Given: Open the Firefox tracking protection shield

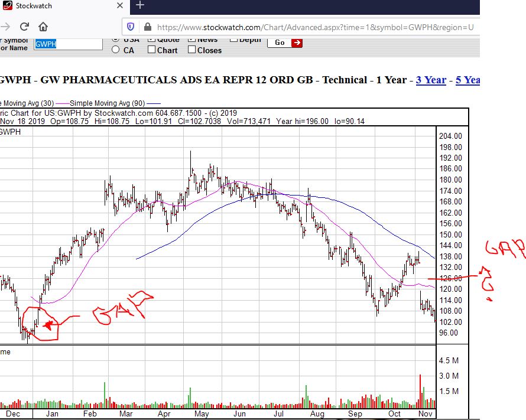Looking at the screenshot, I should [130, 27].
